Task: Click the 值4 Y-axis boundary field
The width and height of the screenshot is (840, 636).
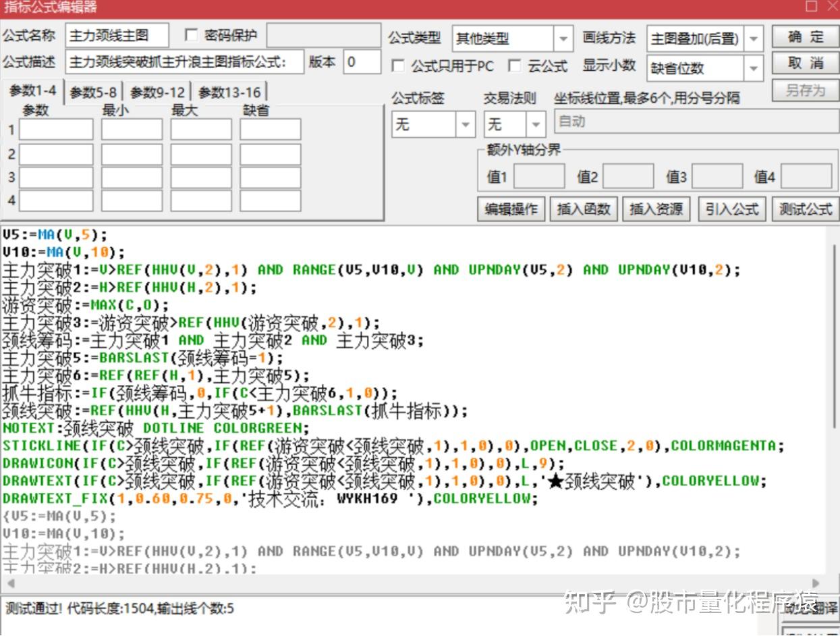Action: pos(806,176)
